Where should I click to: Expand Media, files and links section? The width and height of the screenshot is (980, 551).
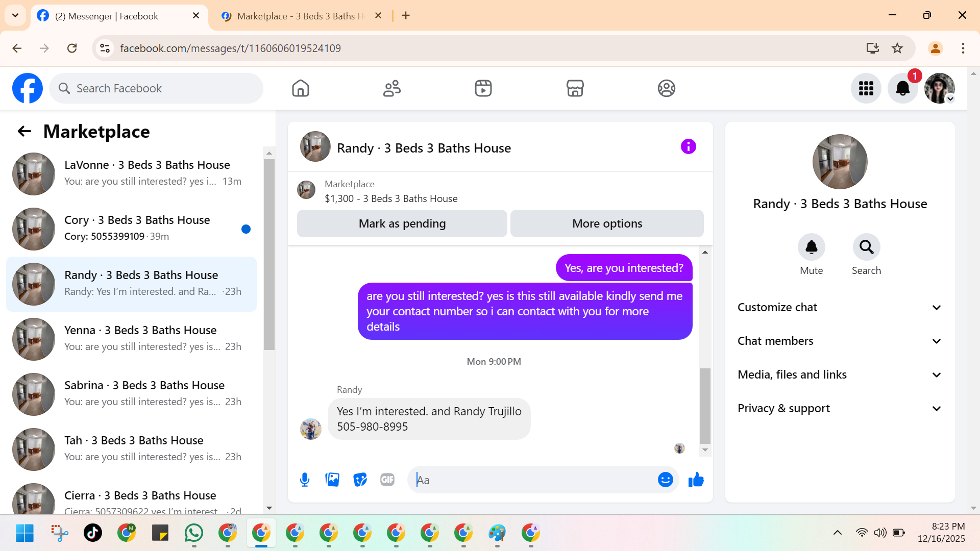point(840,374)
